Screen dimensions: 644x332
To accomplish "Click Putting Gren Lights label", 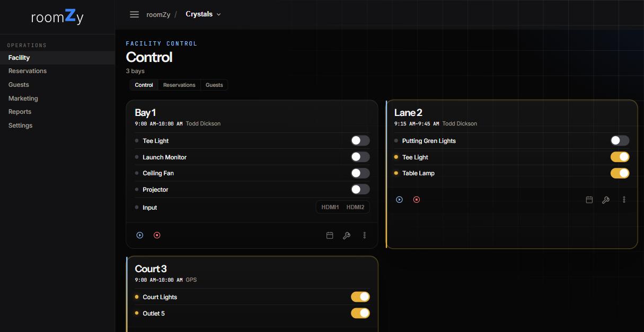I will [x=429, y=141].
